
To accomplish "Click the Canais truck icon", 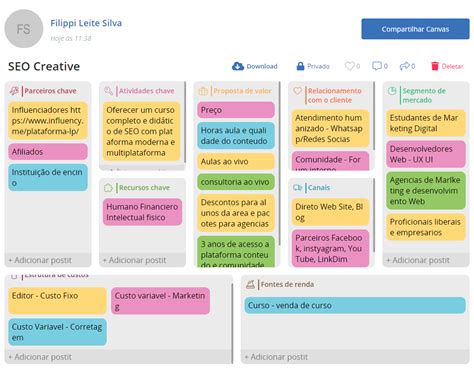I will 298,188.
